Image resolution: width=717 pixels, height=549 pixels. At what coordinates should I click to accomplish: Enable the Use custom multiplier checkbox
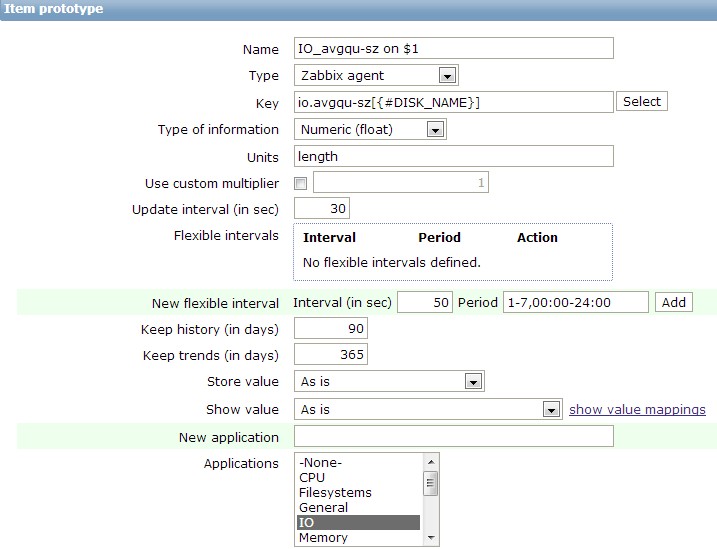tap(300, 183)
